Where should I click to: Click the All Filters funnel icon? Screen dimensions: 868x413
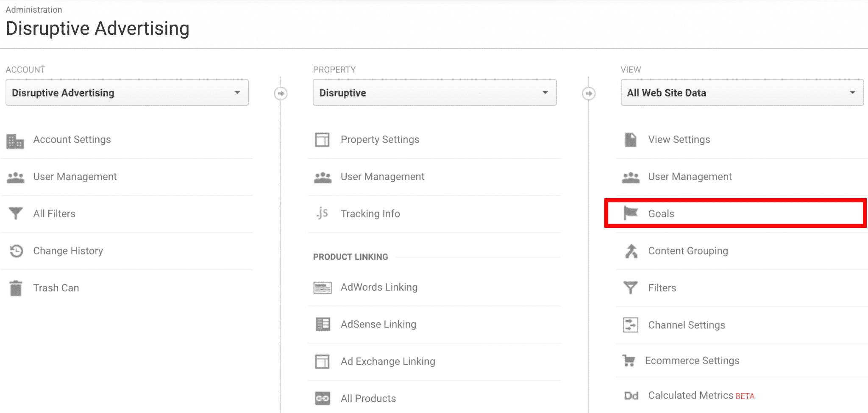16,213
